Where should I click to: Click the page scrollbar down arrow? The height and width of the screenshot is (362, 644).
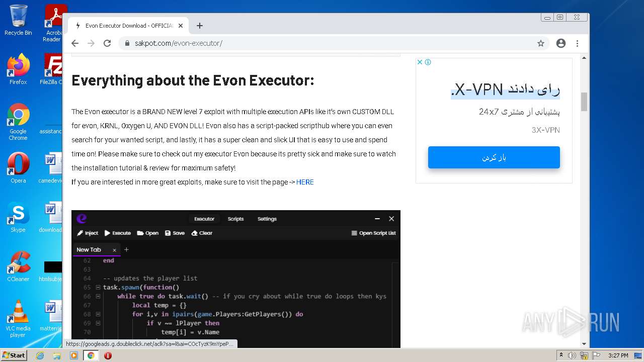584,344
